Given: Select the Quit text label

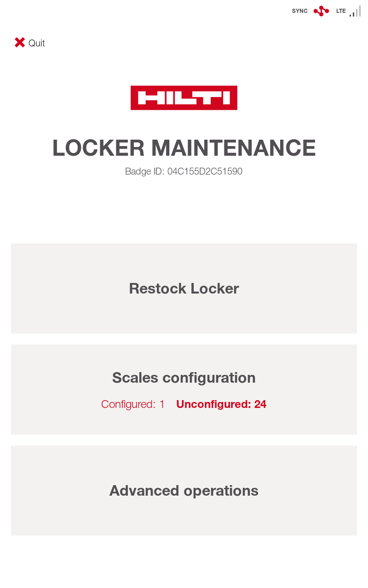Looking at the screenshot, I should tap(37, 43).
